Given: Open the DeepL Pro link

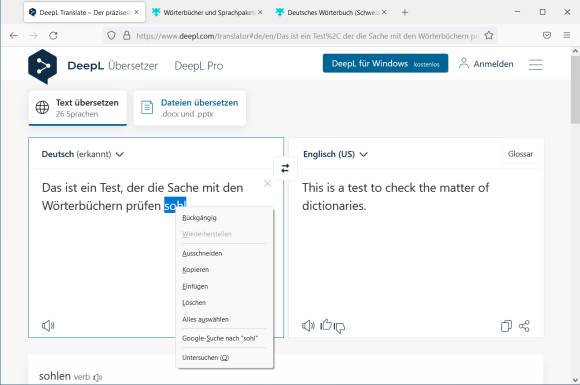Looking at the screenshot, I should point(199,66).
